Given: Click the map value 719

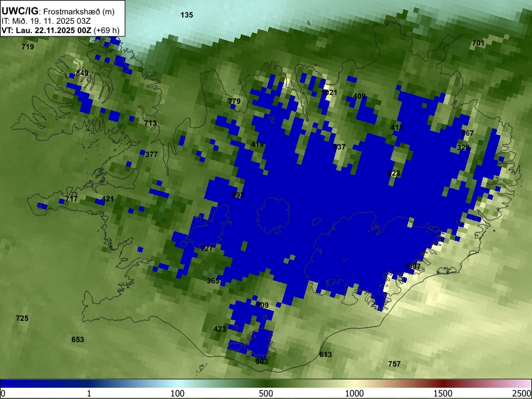Looking at the screenshot, I should pyautogui.click(x=28, y=47).
